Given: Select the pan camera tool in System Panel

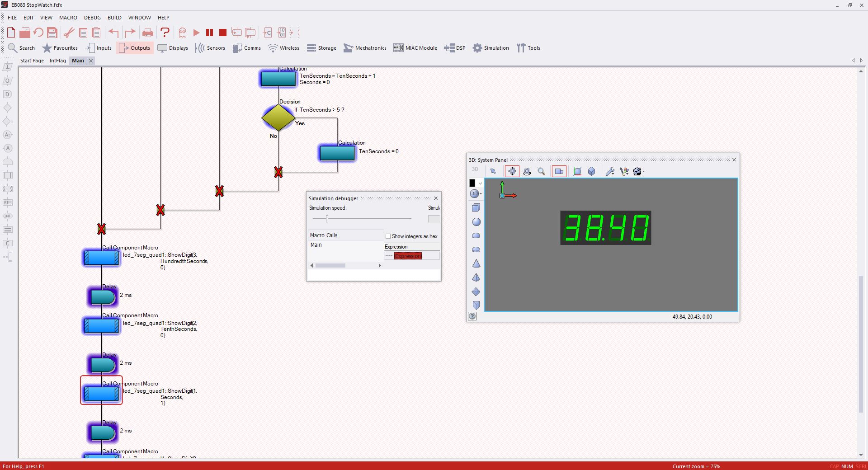Looking at the screenshot, I should tap(512, 171).
